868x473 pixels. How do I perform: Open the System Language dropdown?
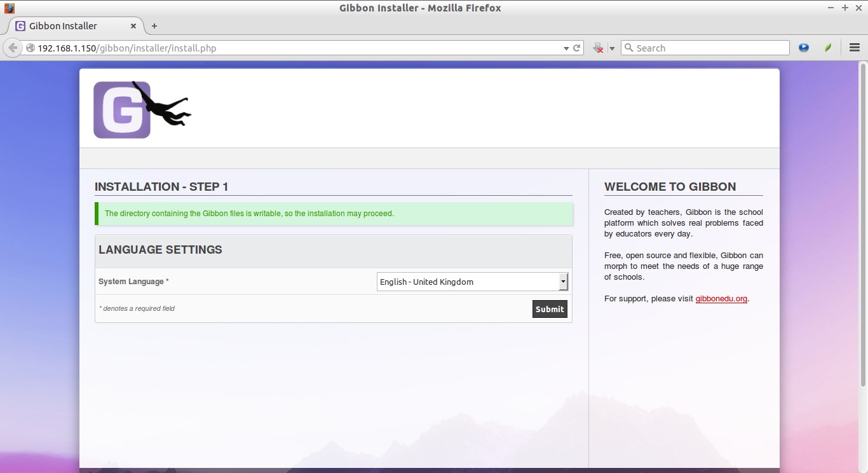click(472, 282)
